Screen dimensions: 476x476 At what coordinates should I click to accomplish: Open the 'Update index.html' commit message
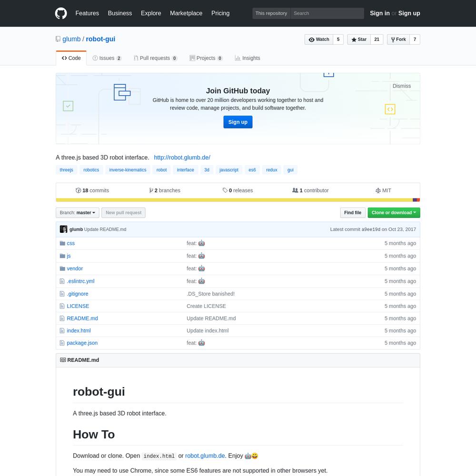(x=208, y=331)
